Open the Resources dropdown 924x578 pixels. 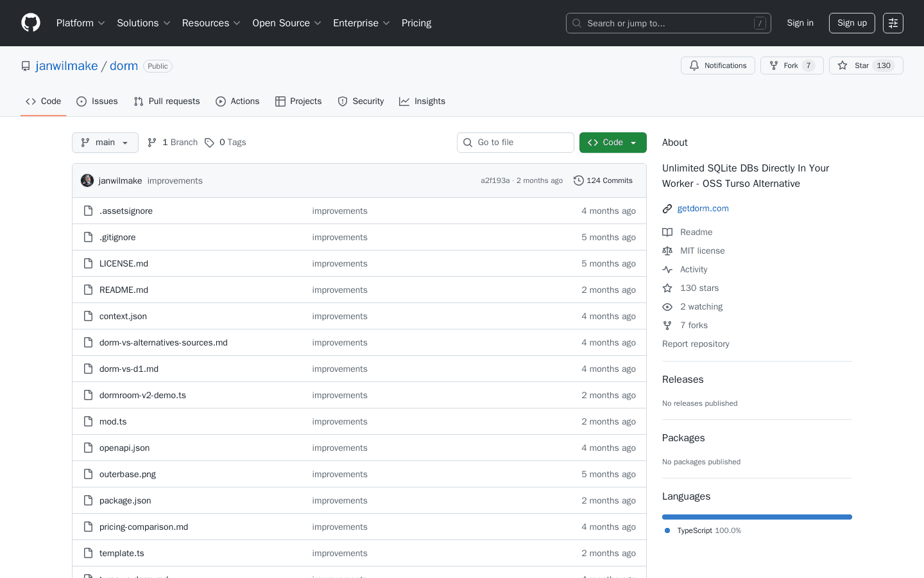211,23
